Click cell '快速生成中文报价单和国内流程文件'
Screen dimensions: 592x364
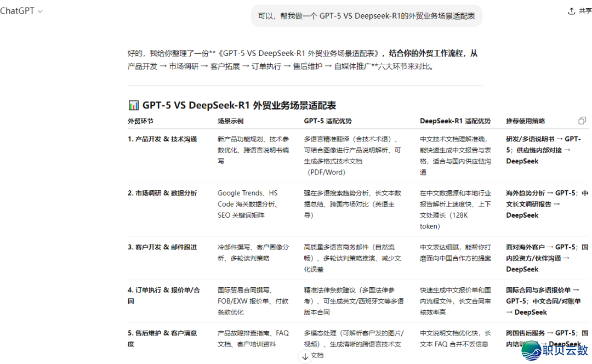tap(456, 301)
